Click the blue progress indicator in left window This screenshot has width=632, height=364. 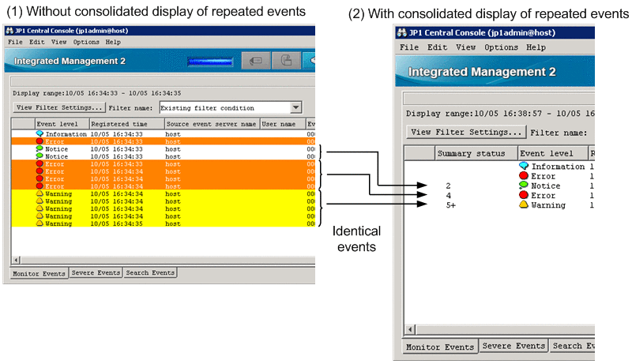pos(210,62)
